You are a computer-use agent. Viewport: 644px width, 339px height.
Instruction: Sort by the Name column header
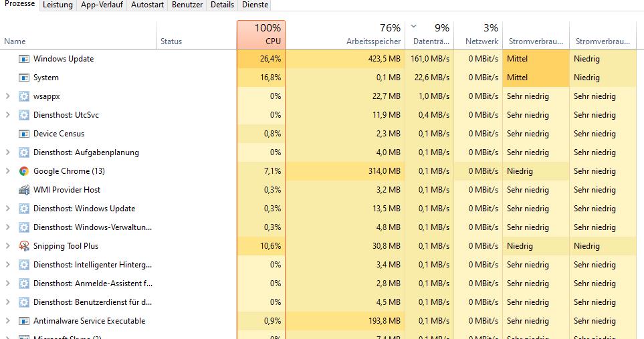coord(78,35)
